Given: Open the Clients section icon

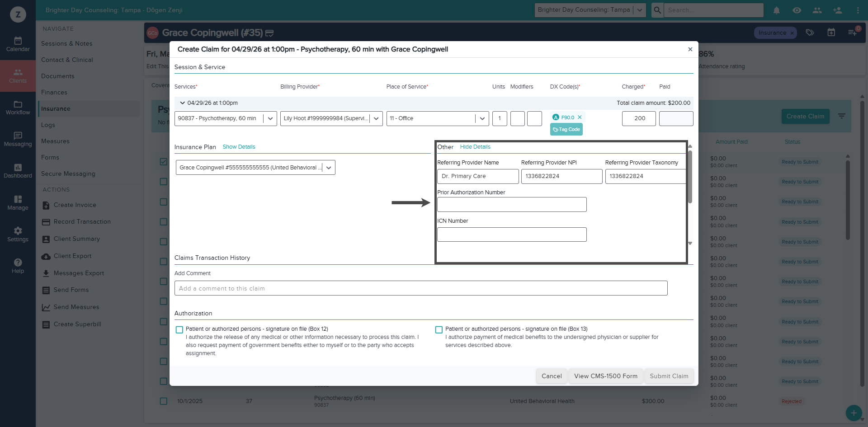Looking at the screenshot, I should [x=18, y=72].
